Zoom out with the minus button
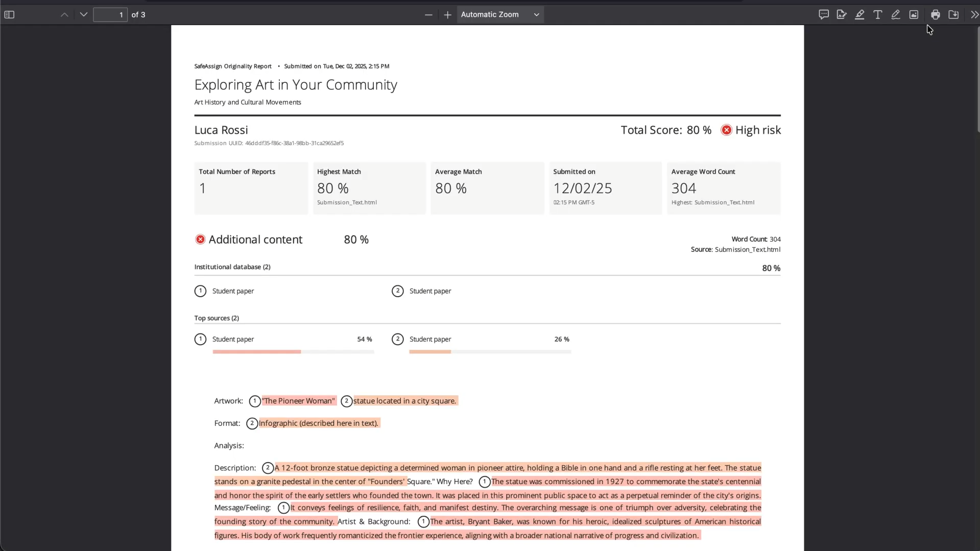 click(428, 15)
